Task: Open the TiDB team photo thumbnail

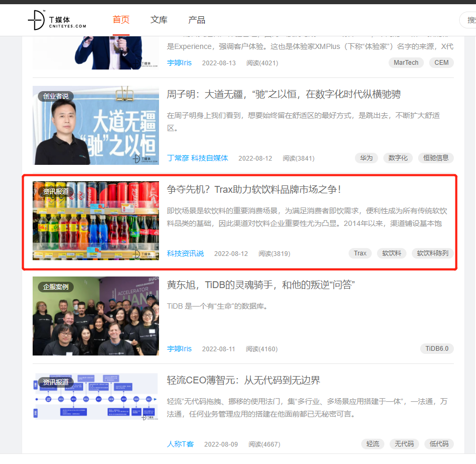Action: coord(96,316)
